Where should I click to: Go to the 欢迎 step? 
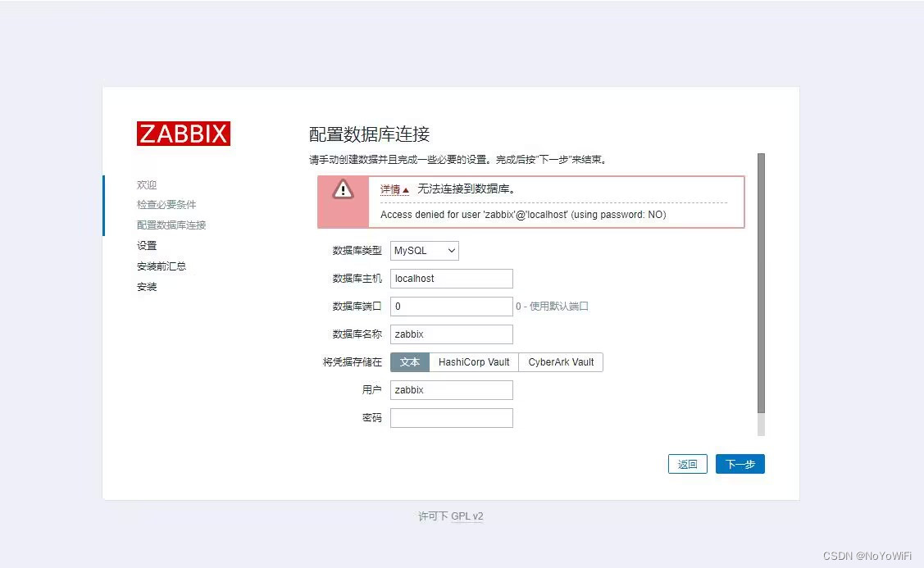pos(147,184)
